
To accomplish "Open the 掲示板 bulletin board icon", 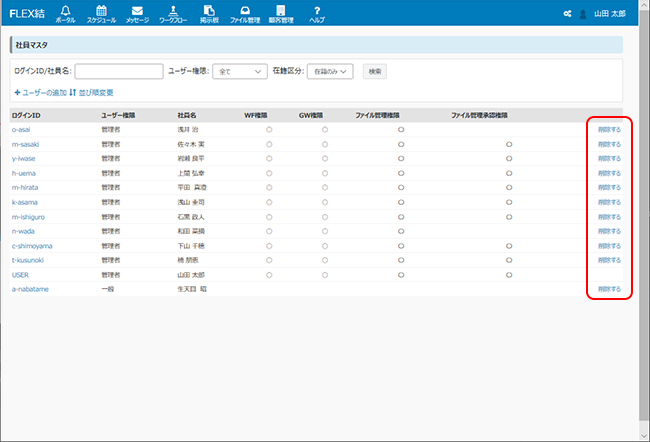I will coord(209,14).
